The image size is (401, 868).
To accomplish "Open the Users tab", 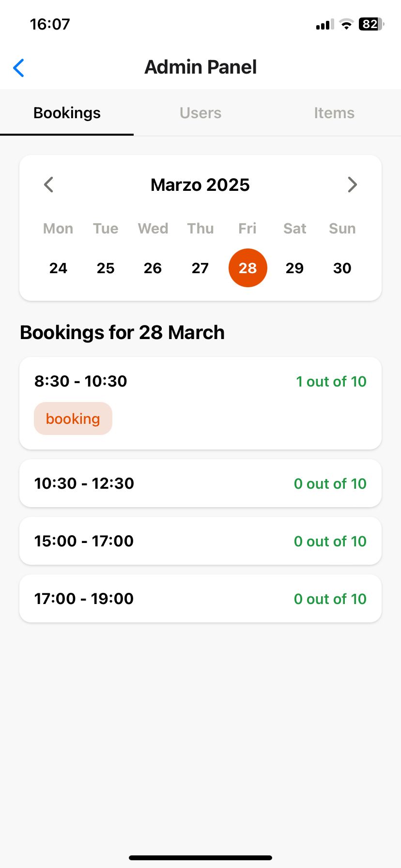I will 200,113.
